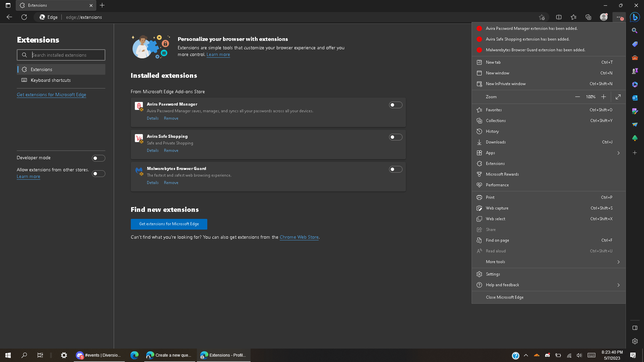Screen dimensions: 644x362
Task: Open Discord from the Windows taskbar
Action: [99, 355]
